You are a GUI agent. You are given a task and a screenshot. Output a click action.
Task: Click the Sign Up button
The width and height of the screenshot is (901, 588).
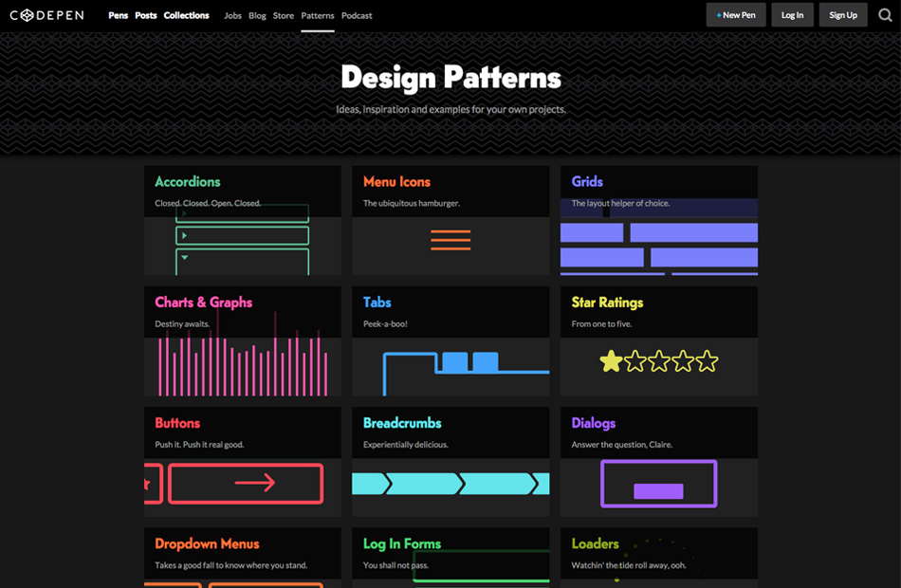[x=843, y=15]
